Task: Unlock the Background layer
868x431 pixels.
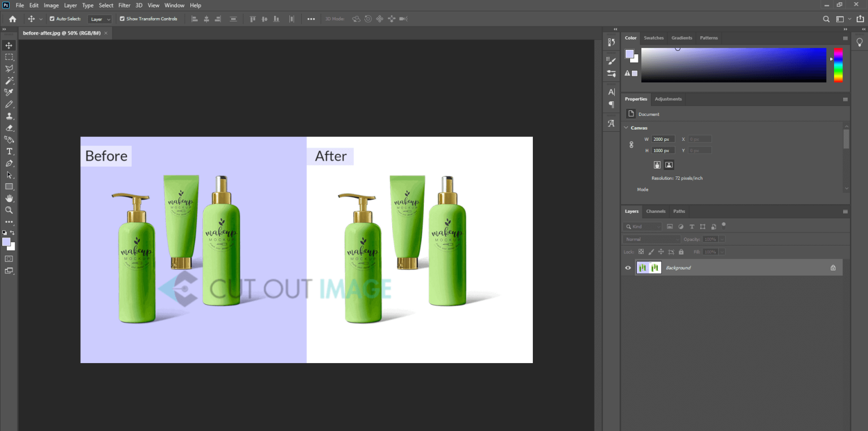Action: pos(833,268)
